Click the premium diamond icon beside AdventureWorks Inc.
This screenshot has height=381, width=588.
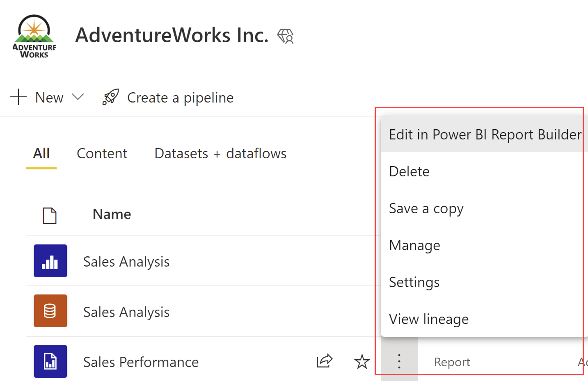[286, 36]
